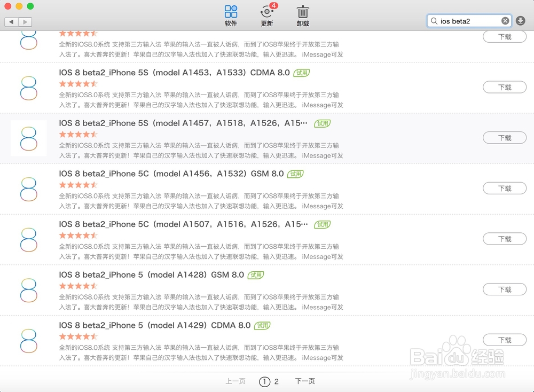
Task: Open iOS 8 icon for 5C A1456 GSM
Action: click(x=29, y=189)
